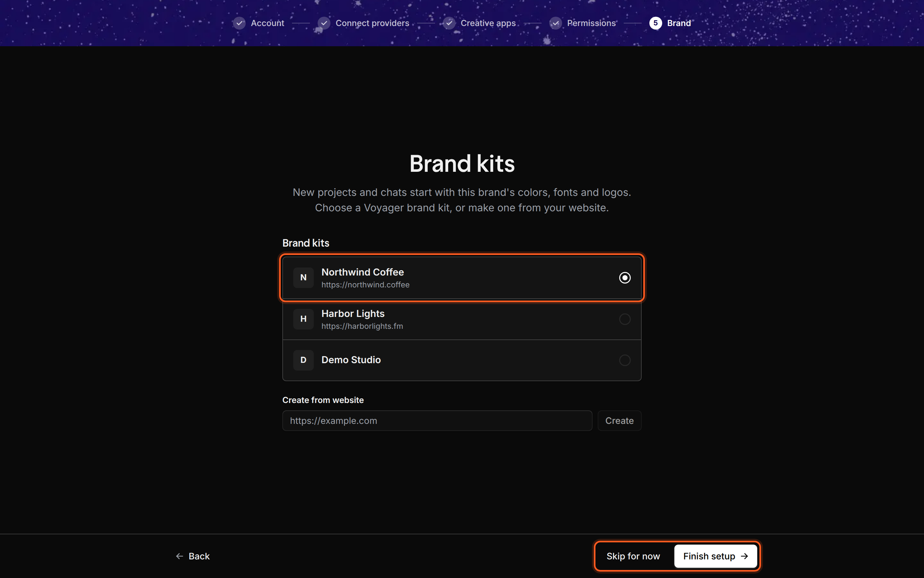This screenshot has width=924, height=578.
Task: Open the Brand step label
Action: (x=679, y=23)
